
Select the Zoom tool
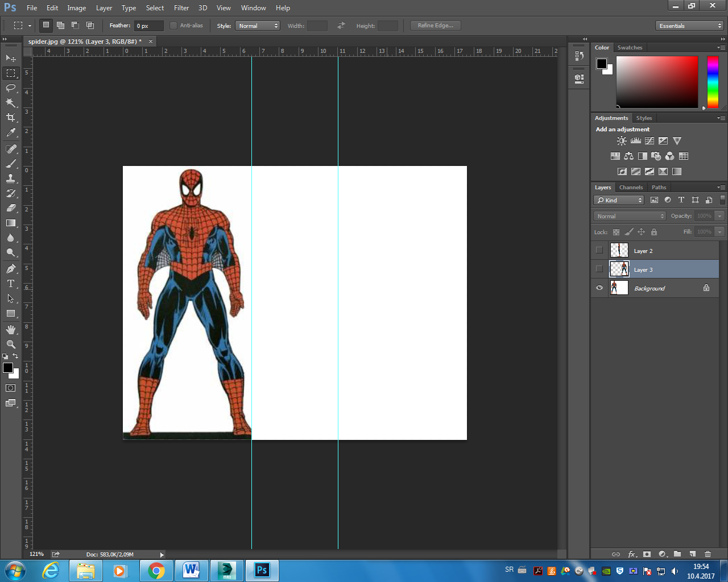(11, 344)
